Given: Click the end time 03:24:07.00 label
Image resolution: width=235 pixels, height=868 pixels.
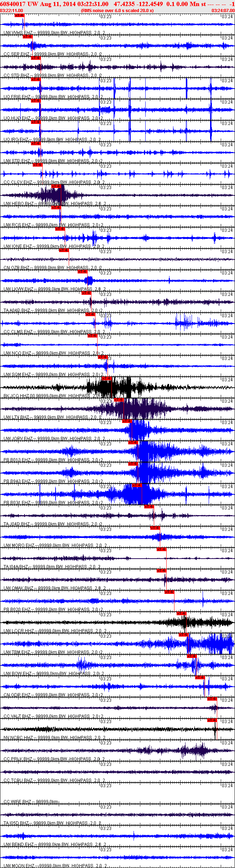Looking at the screenshot, I should click(223, 11).
